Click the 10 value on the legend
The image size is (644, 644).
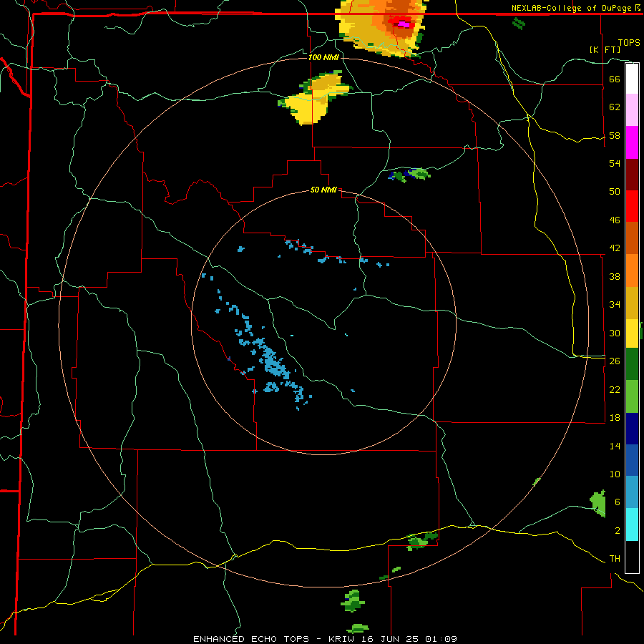point(615,474)
